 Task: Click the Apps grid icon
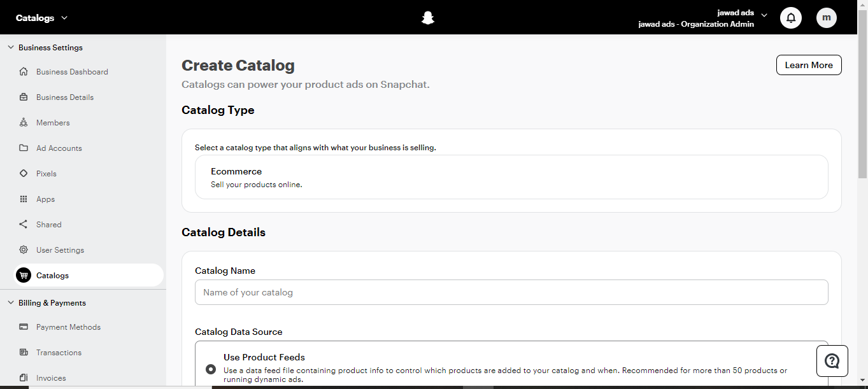coord(24,199)
